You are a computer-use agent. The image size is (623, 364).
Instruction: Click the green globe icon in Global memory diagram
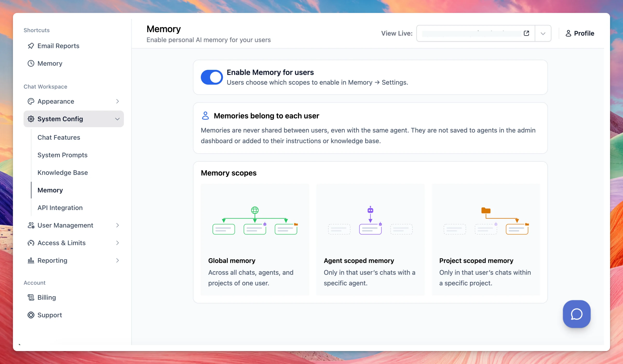pos(255,210)
